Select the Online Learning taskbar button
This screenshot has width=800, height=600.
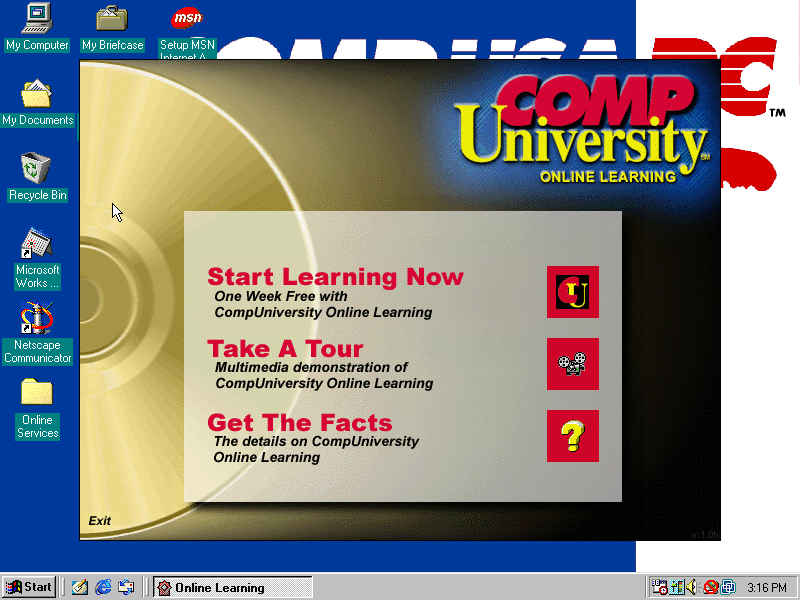[232, 587]
